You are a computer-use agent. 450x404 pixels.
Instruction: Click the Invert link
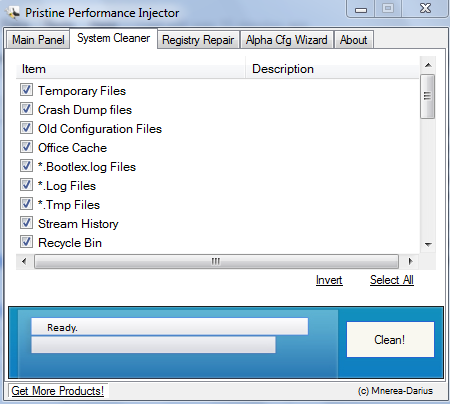329,280
